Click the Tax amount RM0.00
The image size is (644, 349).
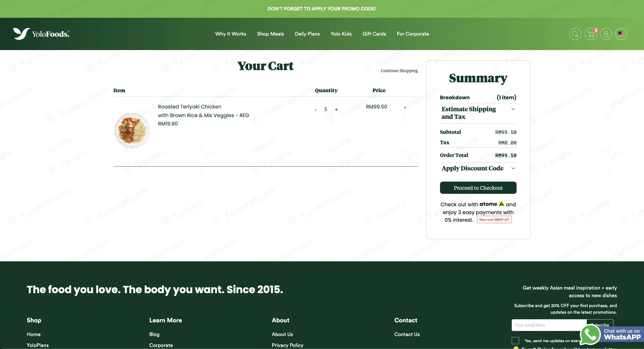(x=507, y=143)
